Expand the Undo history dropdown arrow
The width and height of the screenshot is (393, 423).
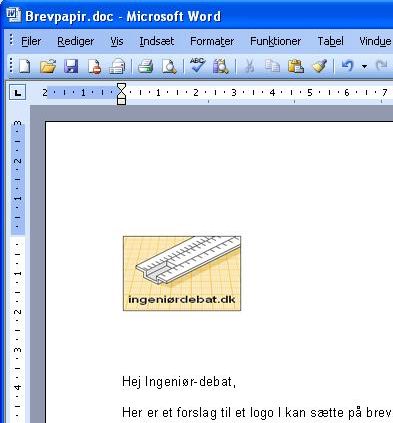click(365, 66)
